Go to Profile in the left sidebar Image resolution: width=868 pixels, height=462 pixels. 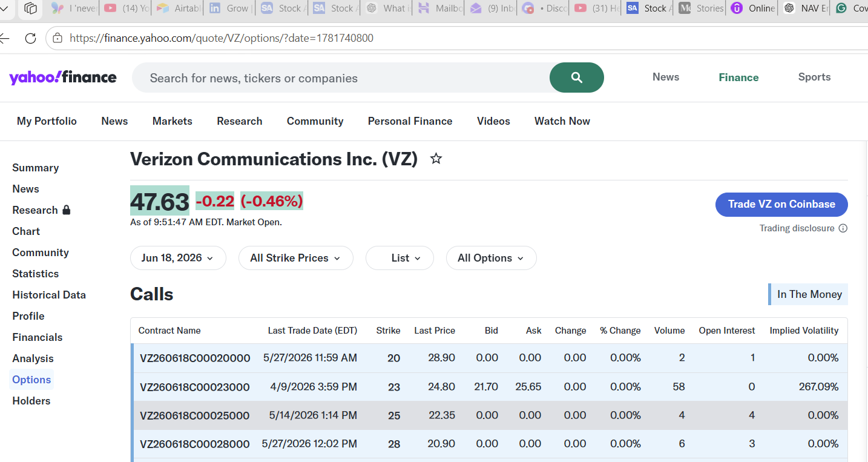28,316
